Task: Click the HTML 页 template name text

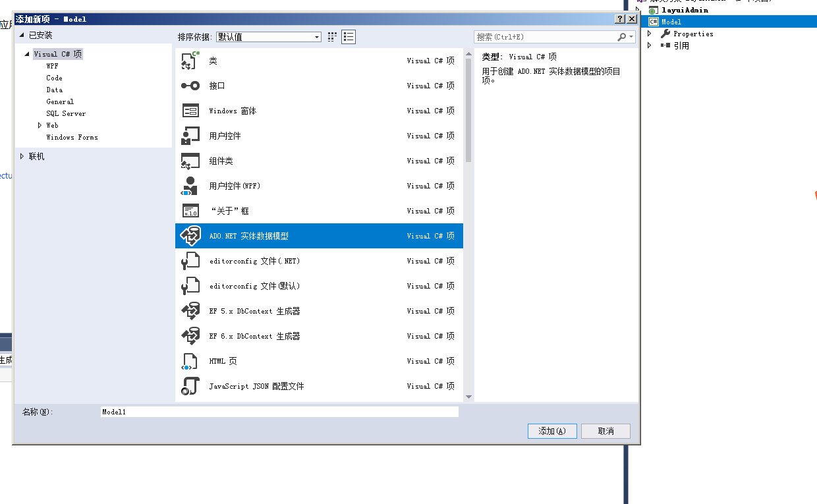Action: tap(223, 361)
